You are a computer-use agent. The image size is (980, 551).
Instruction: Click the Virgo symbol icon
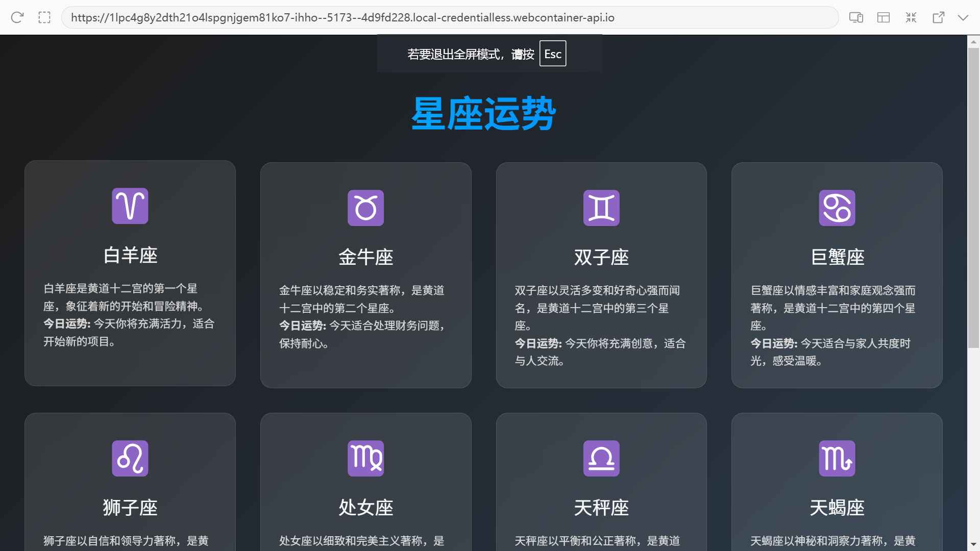(x=365, y=458)
